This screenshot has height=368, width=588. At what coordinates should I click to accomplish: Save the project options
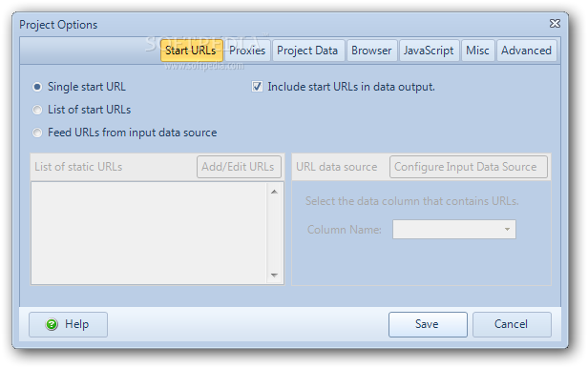(x=428, y=324)
